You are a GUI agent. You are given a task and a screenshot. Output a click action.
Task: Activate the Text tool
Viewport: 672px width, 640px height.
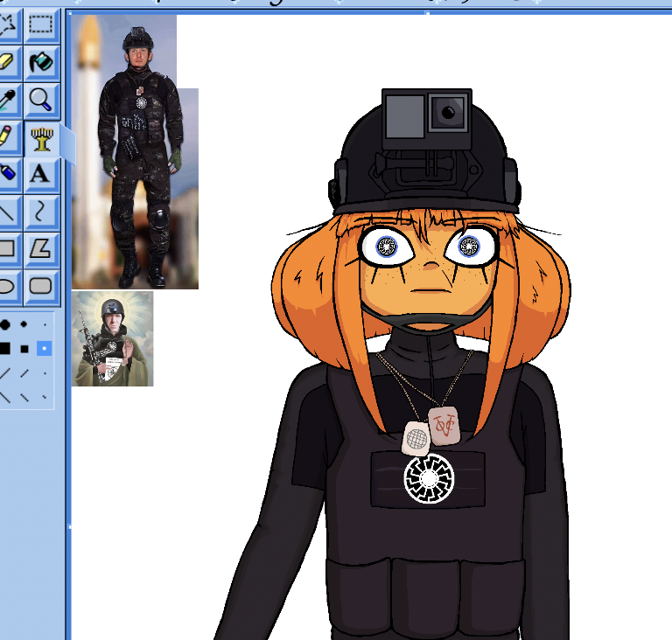click(41, 174)
